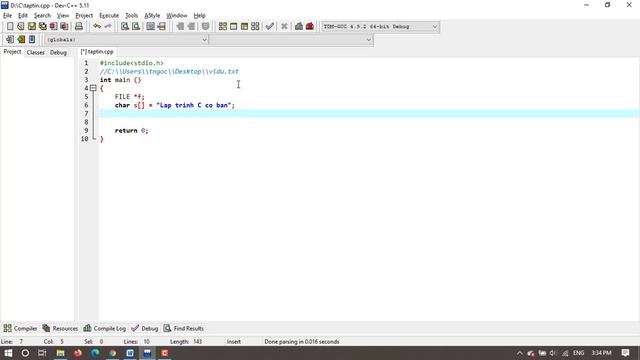Start debugging with the checkmark icon
This screenshot has width=640, height=360.
(270, 27)
